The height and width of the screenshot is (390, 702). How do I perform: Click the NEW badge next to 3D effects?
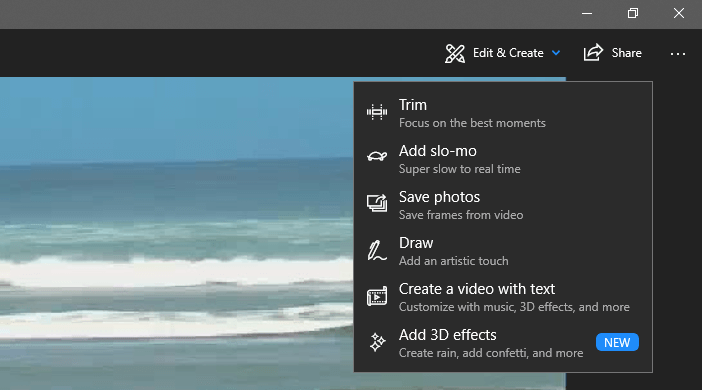617,343
